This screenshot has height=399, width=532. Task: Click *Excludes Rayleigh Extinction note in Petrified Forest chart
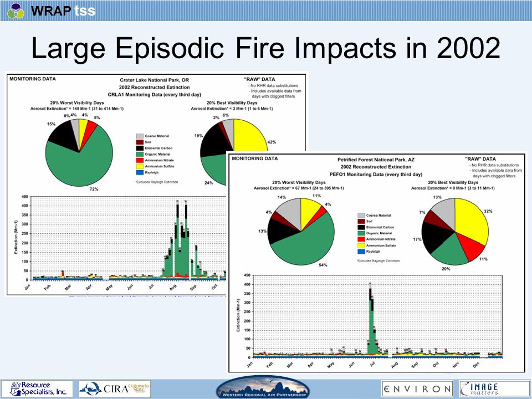pyautogui.click(x=378, y=261)
